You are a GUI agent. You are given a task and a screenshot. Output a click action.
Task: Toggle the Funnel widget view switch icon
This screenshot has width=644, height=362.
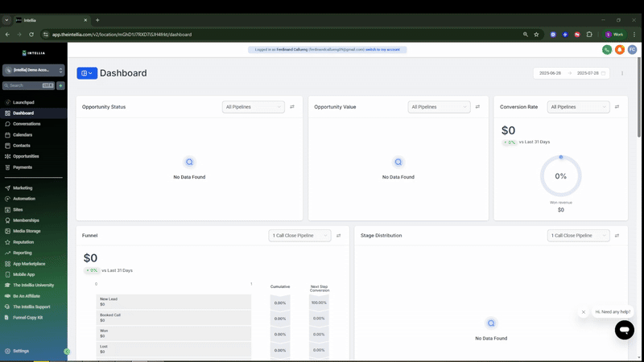(x=338, y=236)
